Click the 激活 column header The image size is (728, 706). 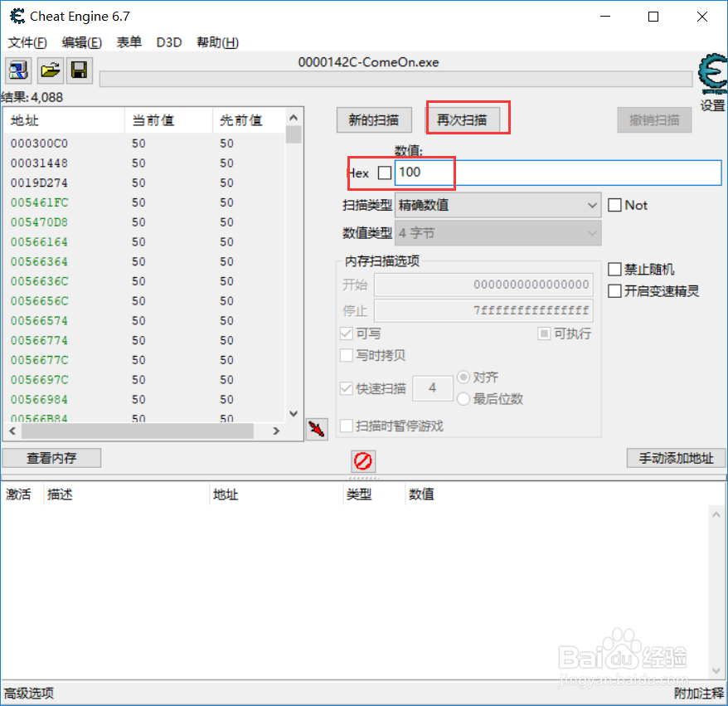coord(22,494)
